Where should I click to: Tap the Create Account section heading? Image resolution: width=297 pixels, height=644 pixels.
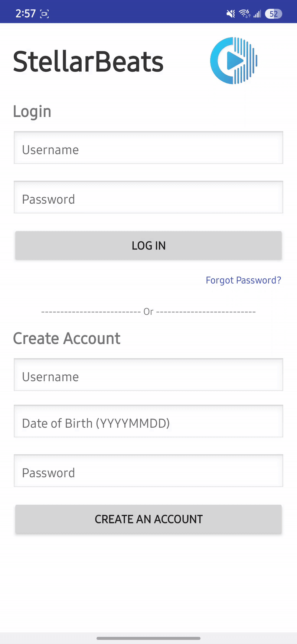click(67, 339)
